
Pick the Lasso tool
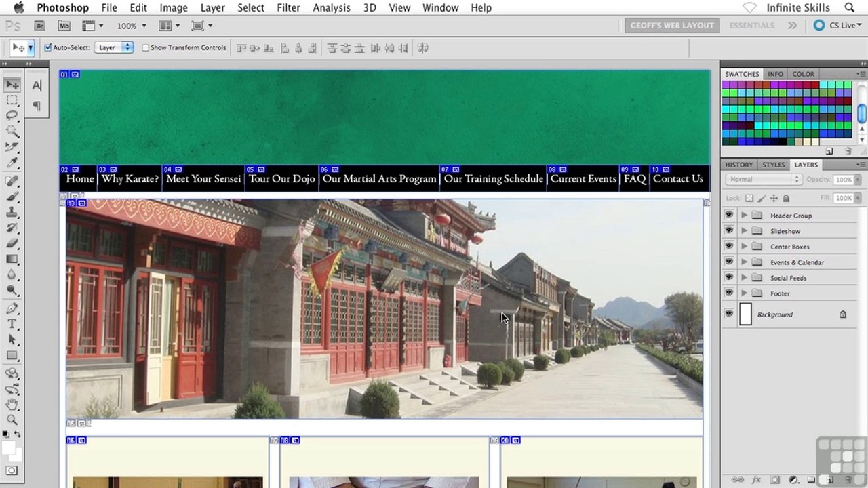click(12, 116)
